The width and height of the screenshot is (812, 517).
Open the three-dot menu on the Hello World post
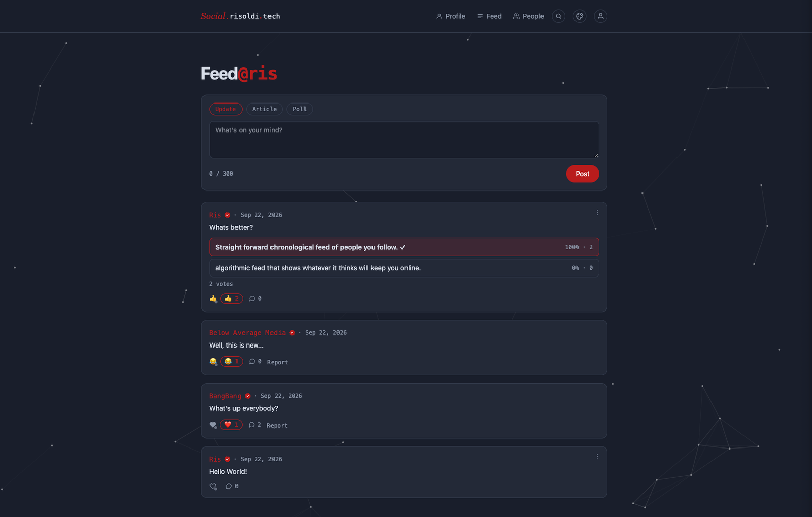(597, 457)
